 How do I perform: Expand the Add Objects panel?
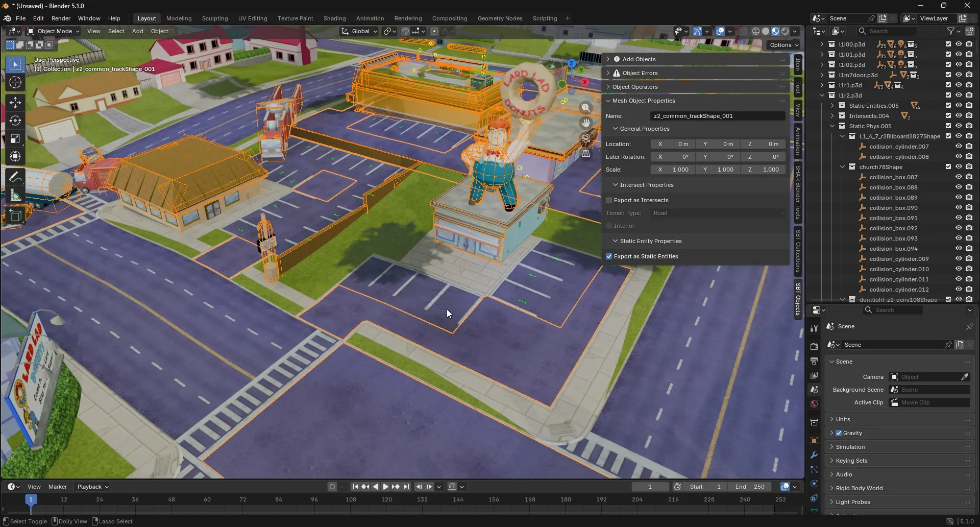point(695,59)
